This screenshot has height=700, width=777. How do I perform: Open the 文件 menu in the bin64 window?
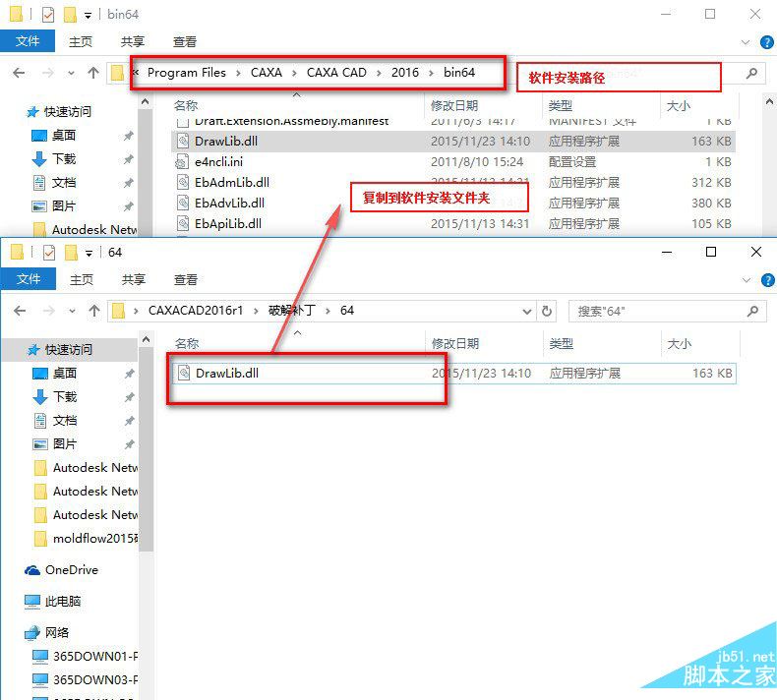pyautogui.click(x=28, y=41)
